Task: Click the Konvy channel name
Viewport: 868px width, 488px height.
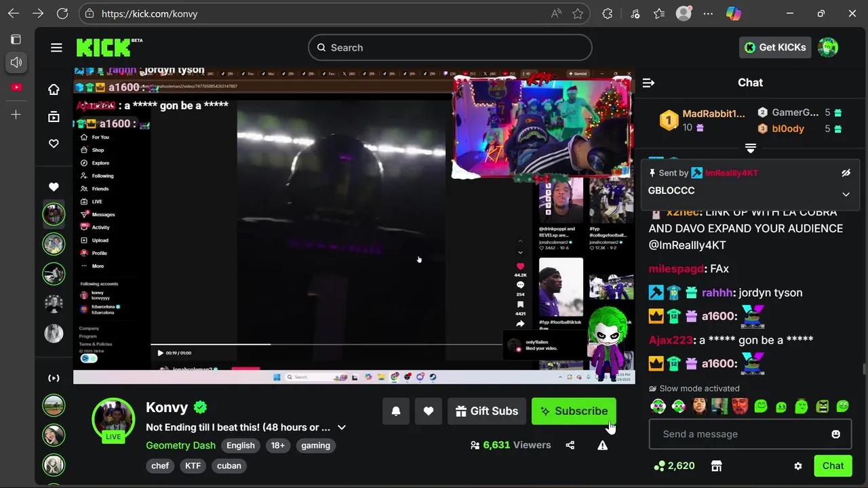Action: tap(167, 407)
